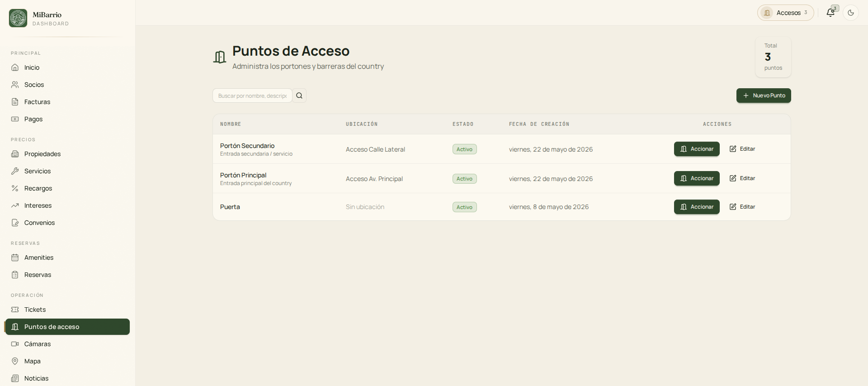Screen dimensions: 868x386
Task: Go to Intereses
Action: [67, 205]
